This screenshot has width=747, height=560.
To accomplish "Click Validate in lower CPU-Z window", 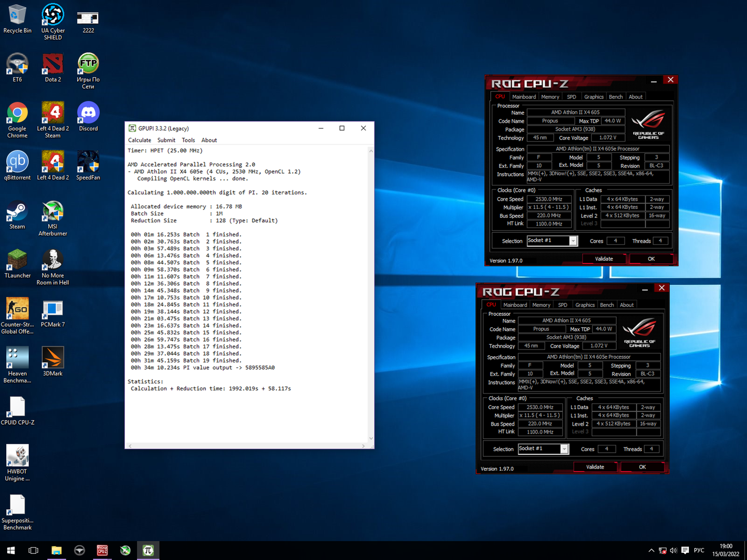I will coord(595,467).
